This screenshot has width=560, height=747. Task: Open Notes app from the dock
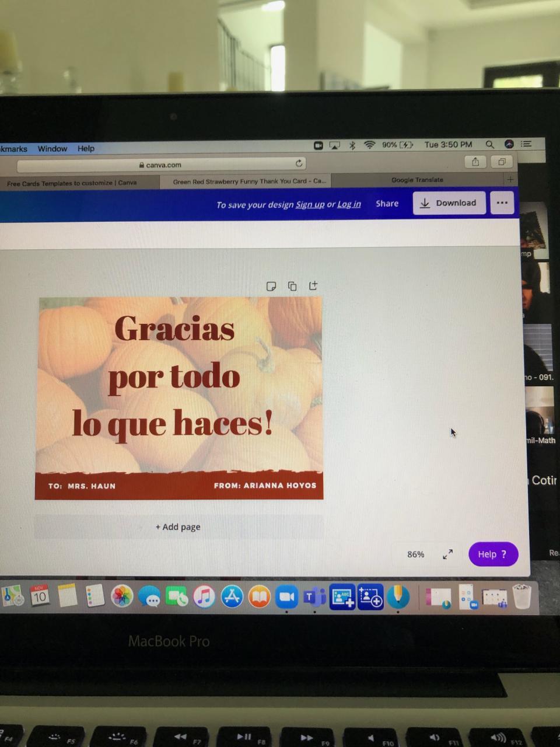[67, 596]
